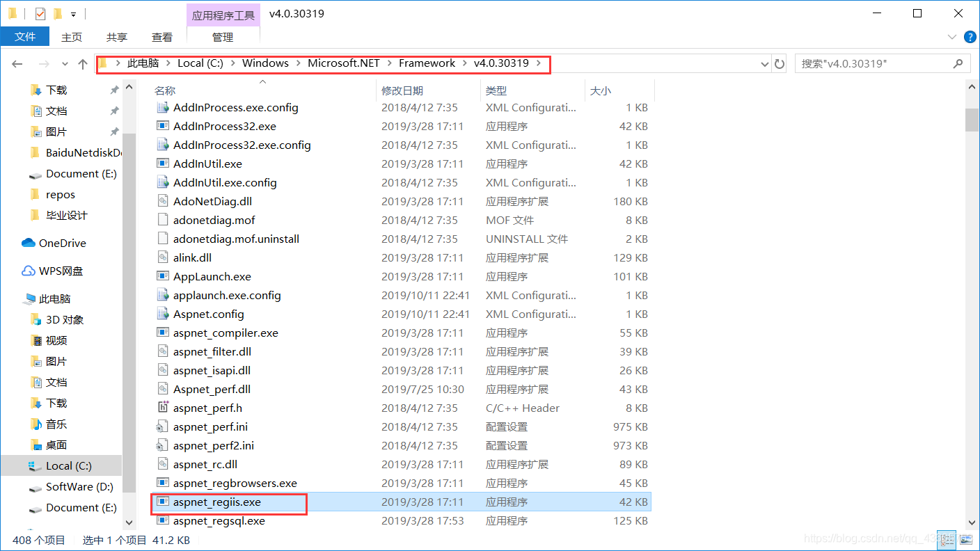The height and width of the screenshot is (551, 980).
Task: Click the Aspnet.config file icon
Action: click(x=163, y=314)
